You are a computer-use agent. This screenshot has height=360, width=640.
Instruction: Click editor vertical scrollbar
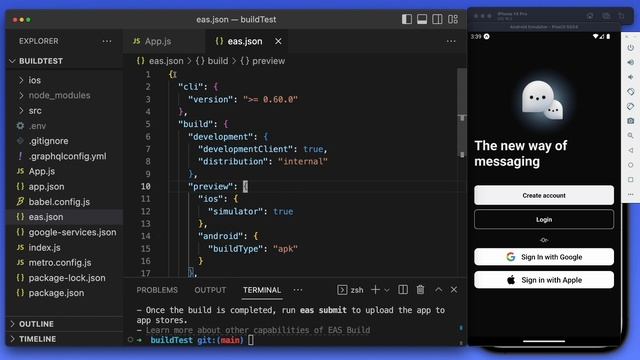[462, 112]
